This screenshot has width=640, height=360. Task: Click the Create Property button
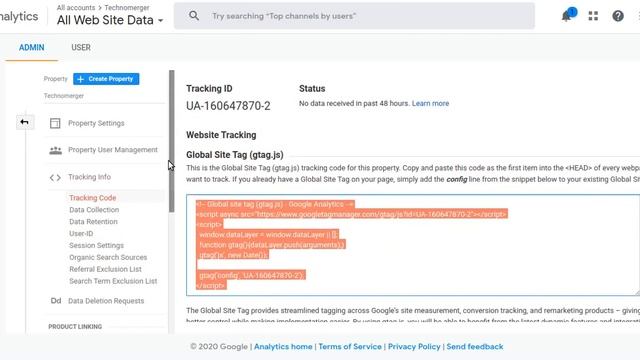pos(106,79)
